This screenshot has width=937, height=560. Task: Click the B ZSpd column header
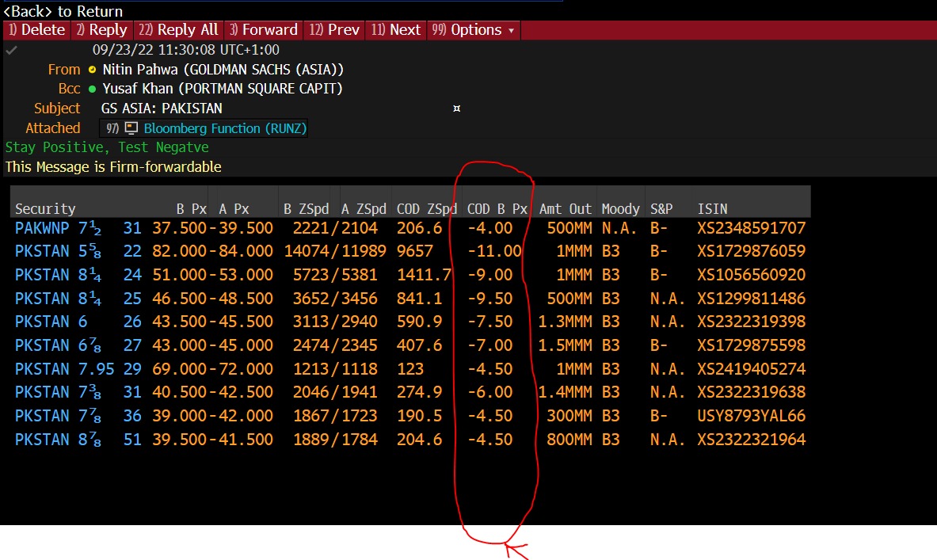[x=306, y=208]
